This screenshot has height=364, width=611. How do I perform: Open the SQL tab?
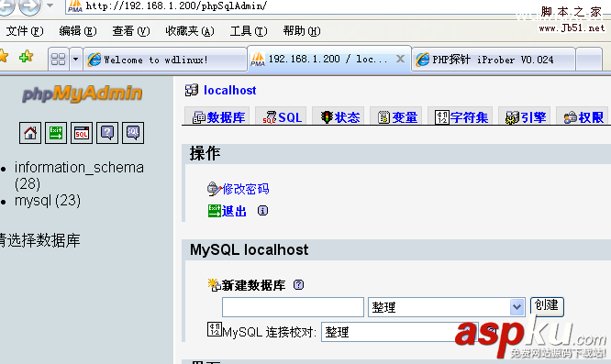point(281,116)
